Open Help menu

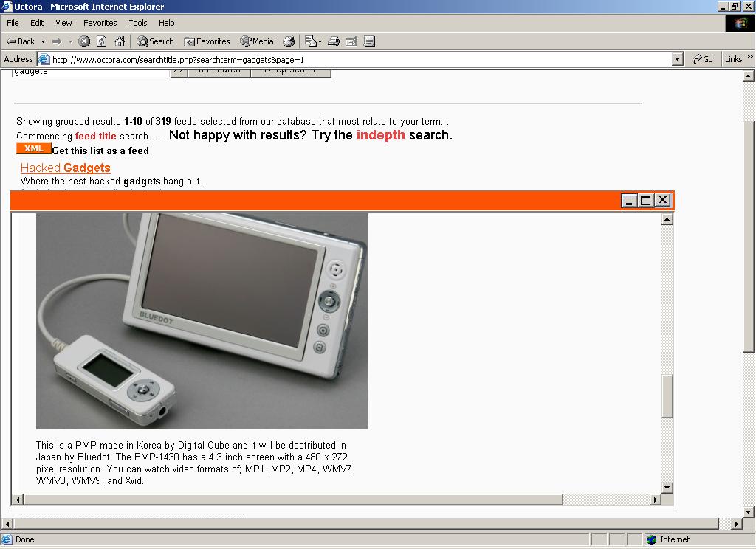click(x=166, y=23)
